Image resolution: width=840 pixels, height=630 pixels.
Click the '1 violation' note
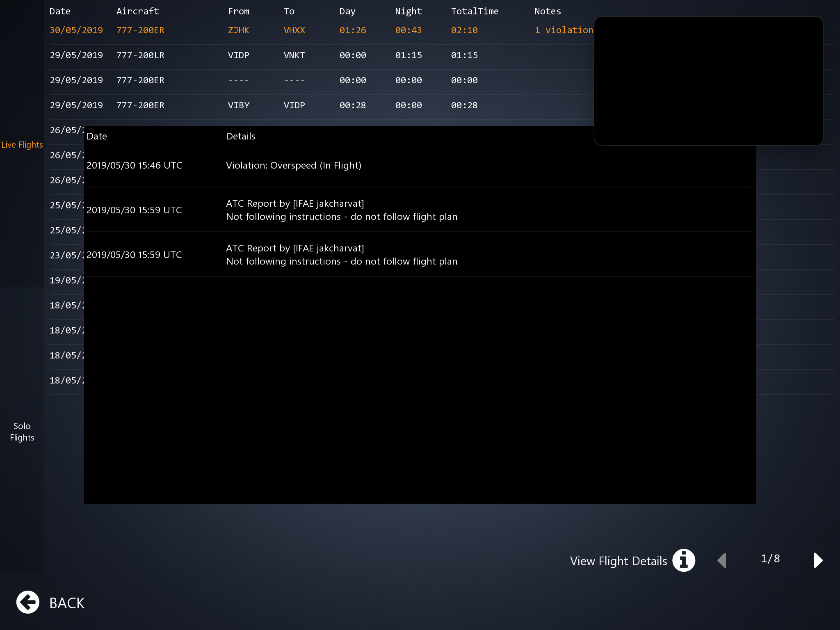(x=564, y=30)
